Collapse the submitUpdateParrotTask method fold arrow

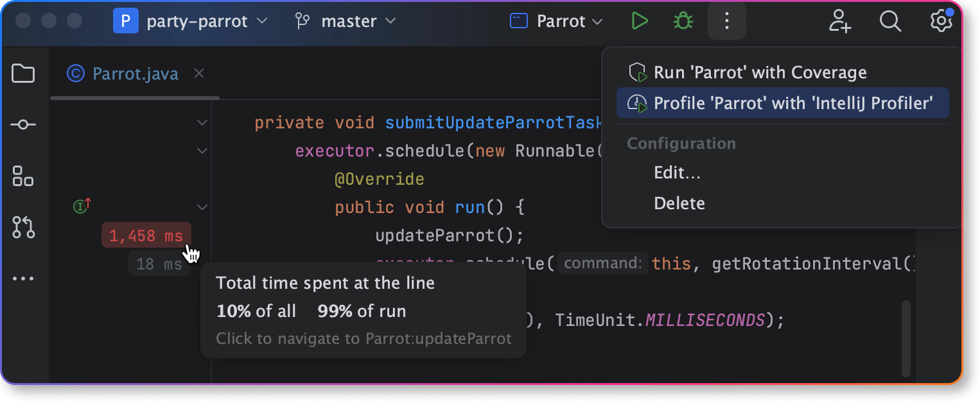tap(202, 122)
